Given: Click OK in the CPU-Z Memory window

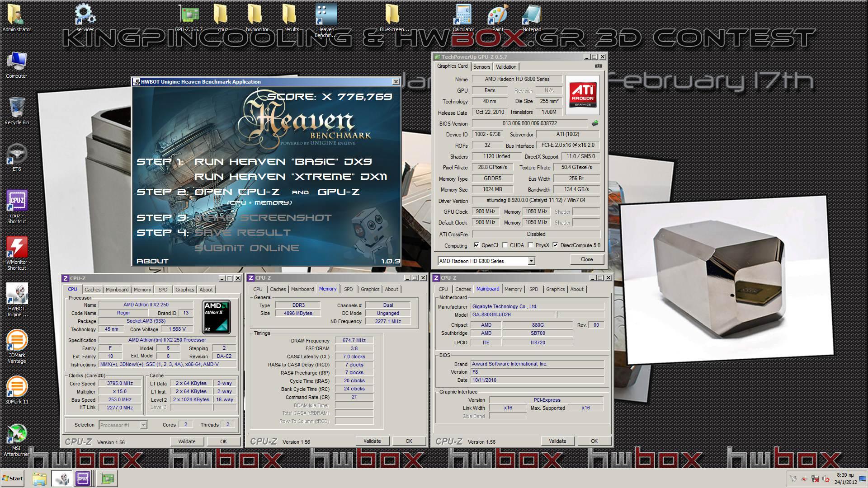Looking at the screenshot, I should tap(409, 441).
